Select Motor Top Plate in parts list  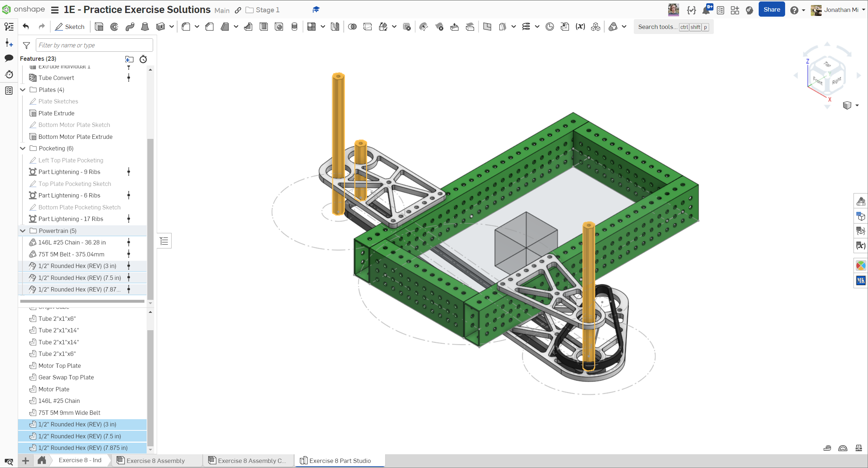[60, 366]
